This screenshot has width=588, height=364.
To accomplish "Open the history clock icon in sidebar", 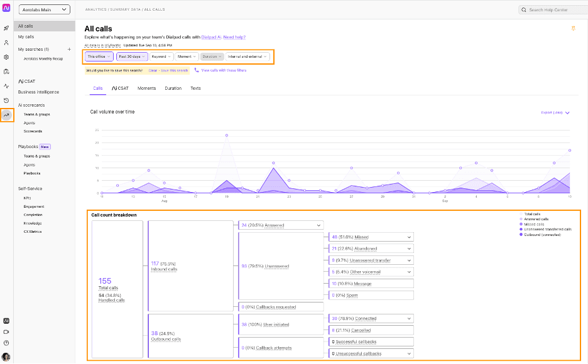I will click(6, 100).
